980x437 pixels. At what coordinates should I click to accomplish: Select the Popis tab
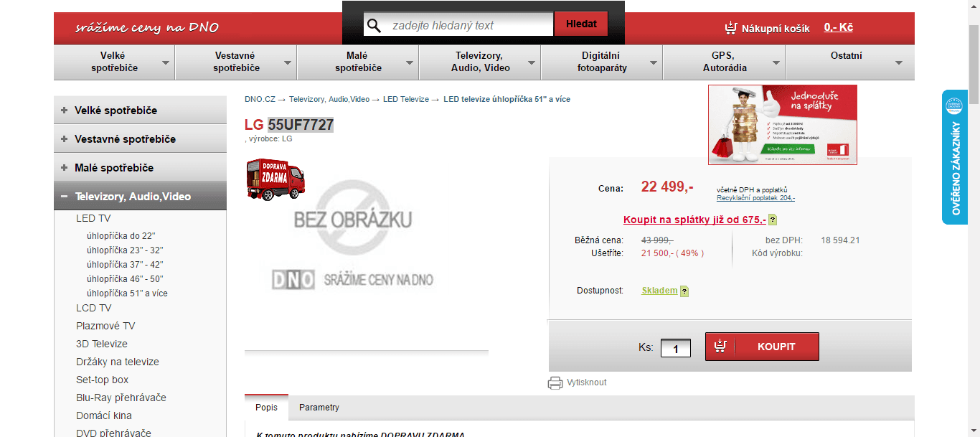click(x=266, y=408)
